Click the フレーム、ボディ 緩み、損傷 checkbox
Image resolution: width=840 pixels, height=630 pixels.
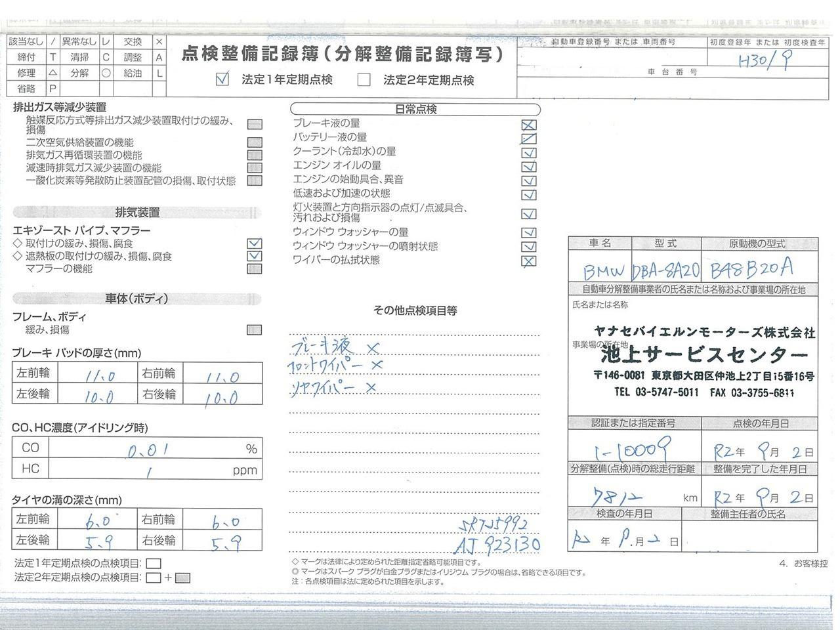pos(255,329)
